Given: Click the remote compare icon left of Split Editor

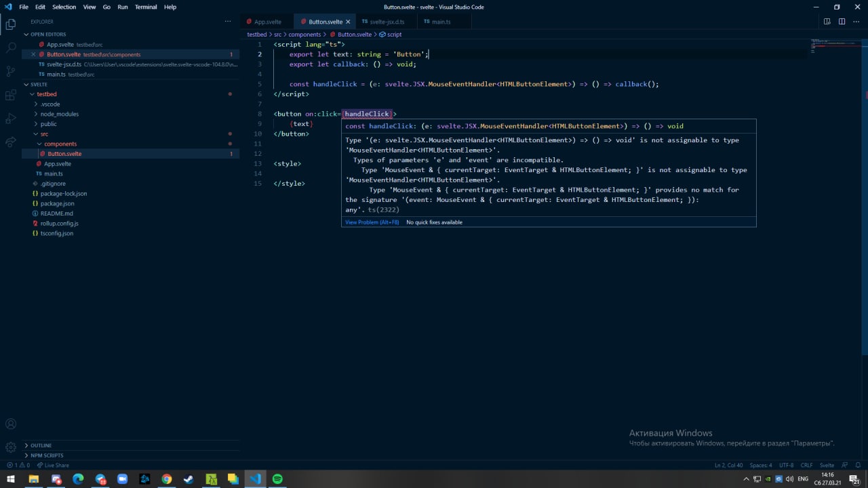Looking at the screenshot, I should 827,22.
